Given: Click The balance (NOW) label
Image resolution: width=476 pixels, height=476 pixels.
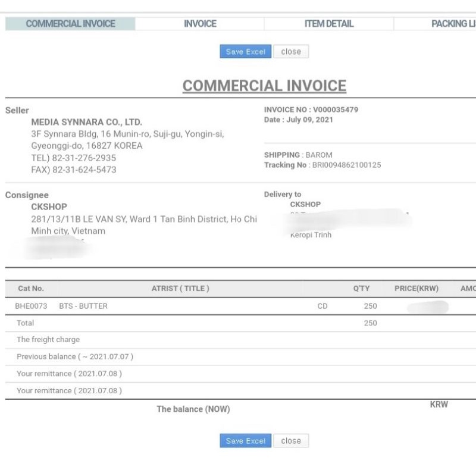Looking at the screenshot, I should click(193, 409).
